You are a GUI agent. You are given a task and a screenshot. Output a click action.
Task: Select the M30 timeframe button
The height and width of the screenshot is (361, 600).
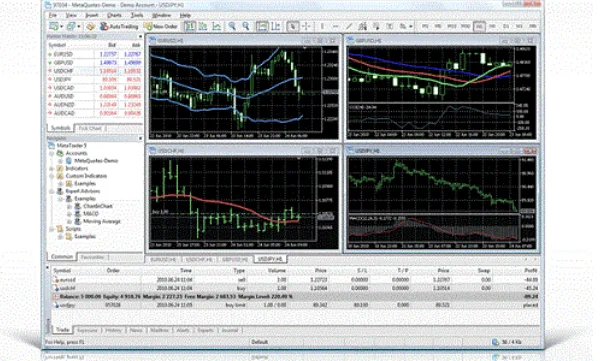coord(465,26)
